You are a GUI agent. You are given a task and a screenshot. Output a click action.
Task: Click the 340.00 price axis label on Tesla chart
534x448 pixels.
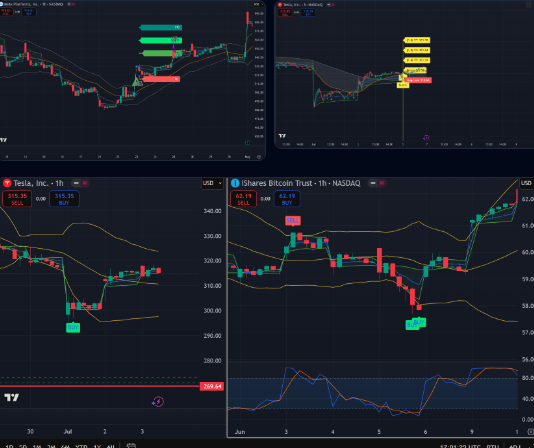coord(213,211)
